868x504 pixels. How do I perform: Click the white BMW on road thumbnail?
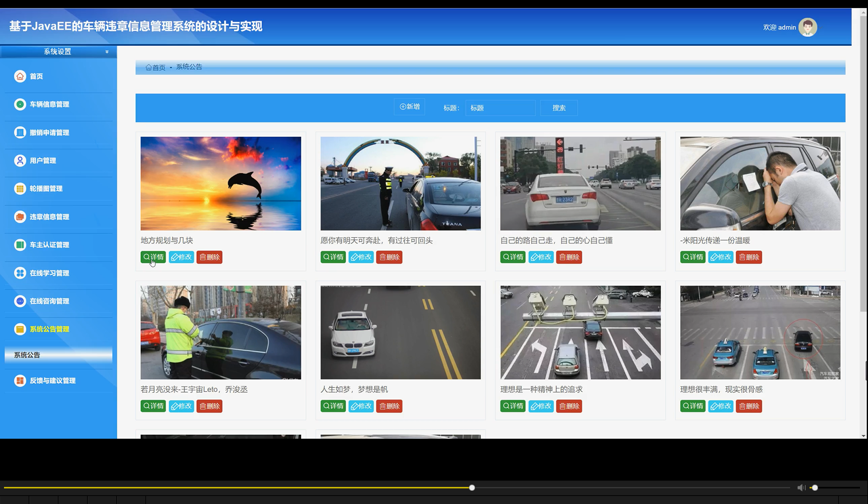click(401, 332)
